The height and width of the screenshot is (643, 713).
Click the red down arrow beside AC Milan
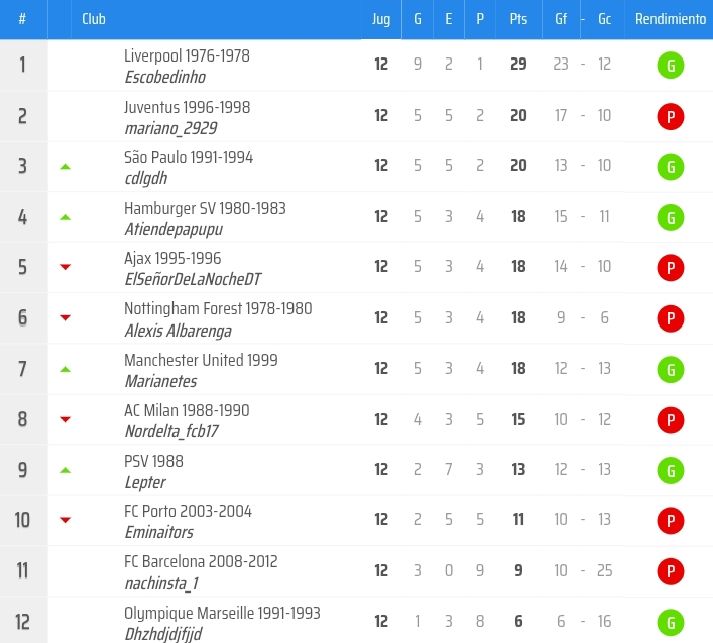click(x=66, y=419)
